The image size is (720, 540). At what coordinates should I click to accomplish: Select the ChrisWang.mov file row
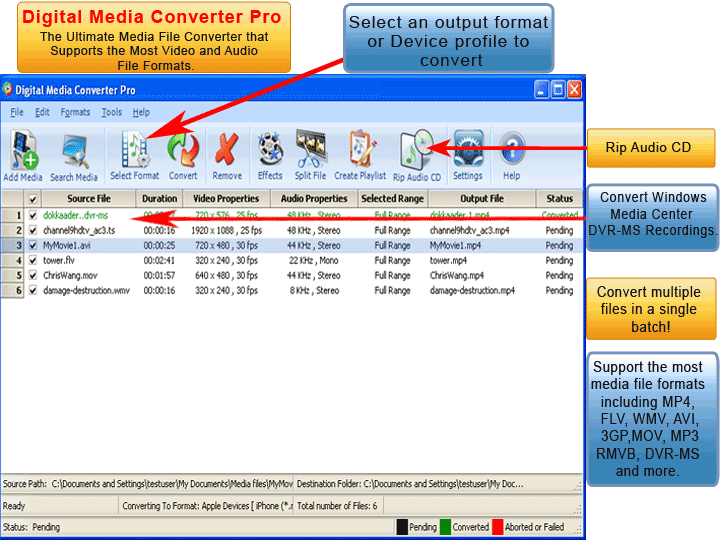tap(70, 275)
